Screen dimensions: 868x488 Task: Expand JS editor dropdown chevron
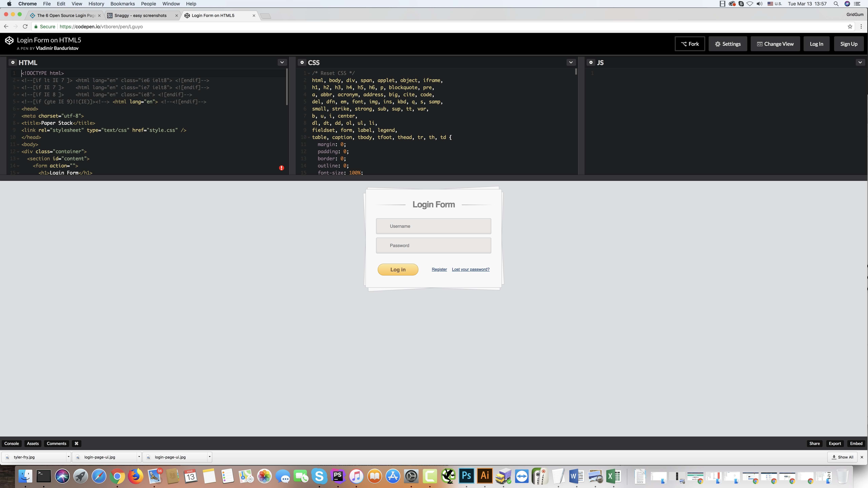tap(860, 63)
